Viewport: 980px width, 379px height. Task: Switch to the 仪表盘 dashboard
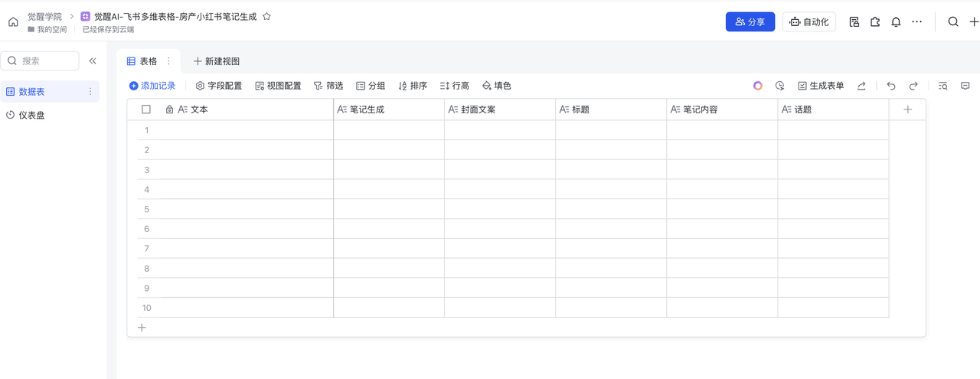click(31, 116)
